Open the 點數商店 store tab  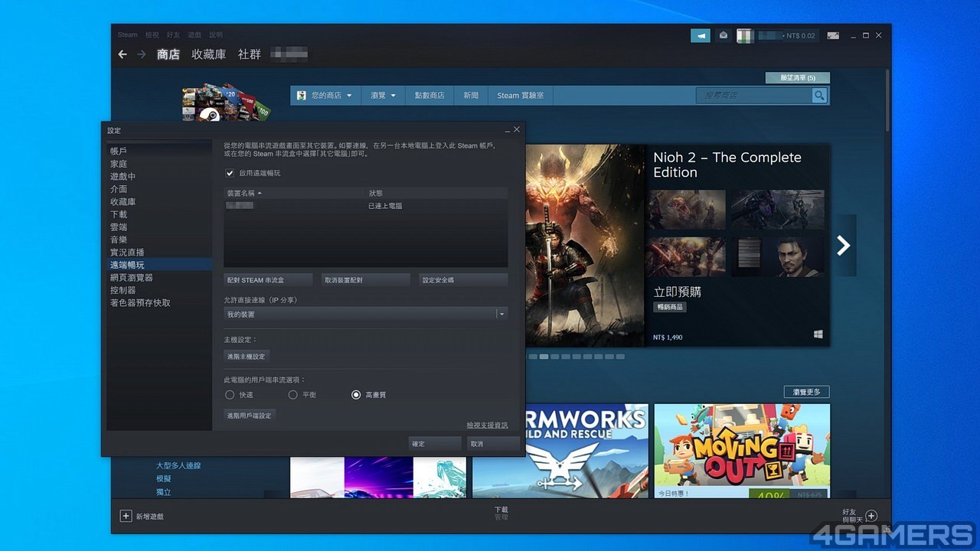coord(430,96)
